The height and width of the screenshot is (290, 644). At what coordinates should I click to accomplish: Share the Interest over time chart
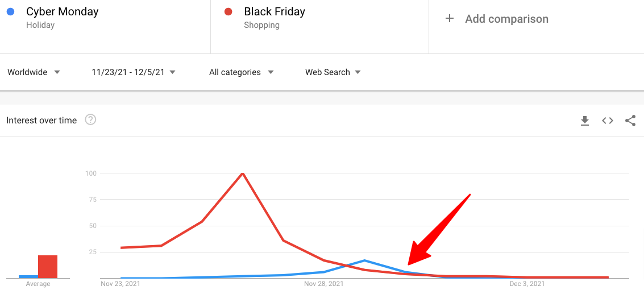[630, 121]
